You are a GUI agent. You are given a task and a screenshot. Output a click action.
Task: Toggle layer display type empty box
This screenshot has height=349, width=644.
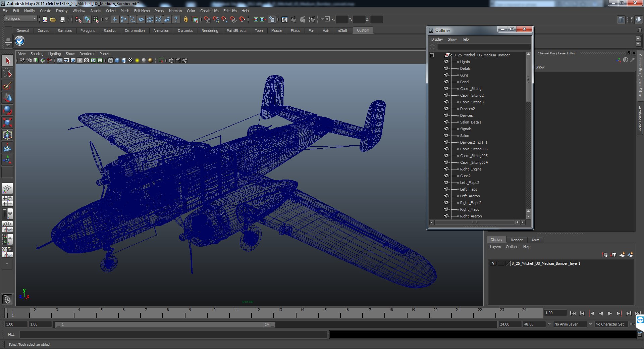pos(501,263)
